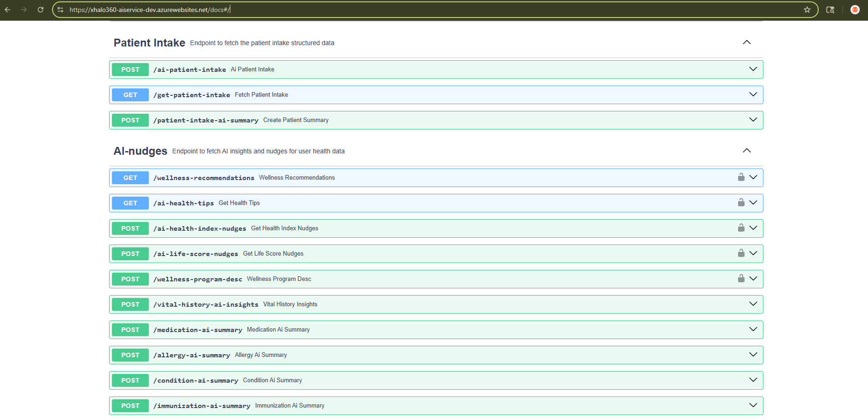Open the lock icon for ai-health-index-nudges
868x420 pixels.
[741, 228]
